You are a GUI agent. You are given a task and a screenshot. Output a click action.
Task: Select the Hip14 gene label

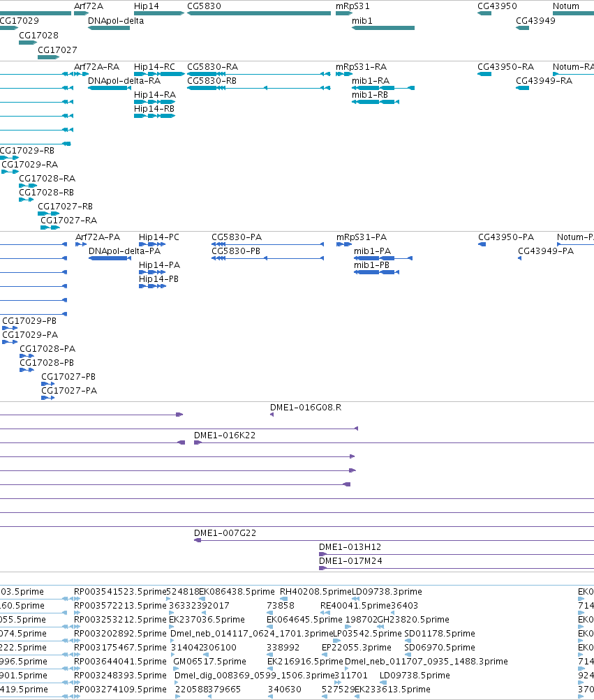tap(146, 6)
